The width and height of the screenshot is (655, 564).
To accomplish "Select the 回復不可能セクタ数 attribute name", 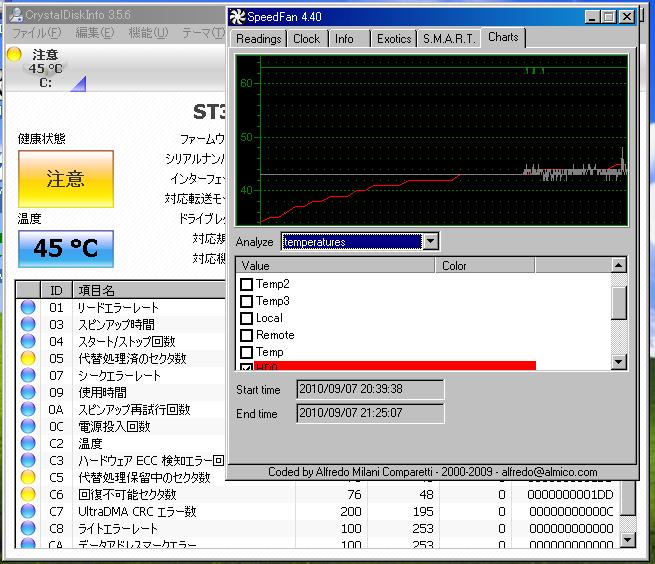I will (127, 495).
